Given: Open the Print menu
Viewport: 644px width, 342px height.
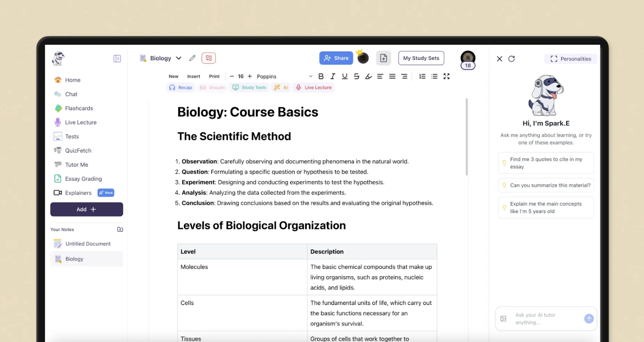Looking at the screenshot, I should [x=214, y=76].
